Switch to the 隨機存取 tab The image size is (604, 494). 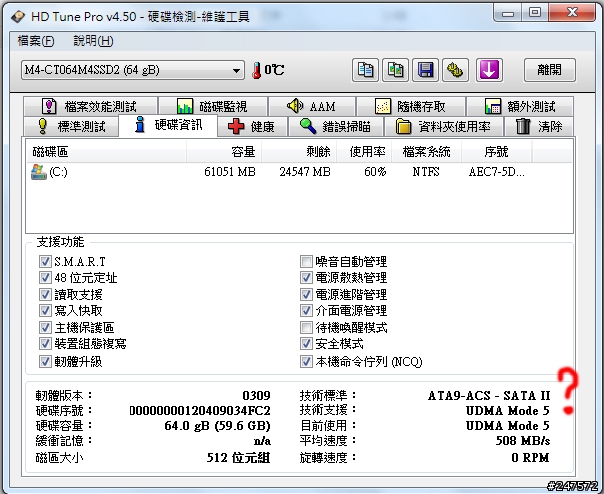411,106
